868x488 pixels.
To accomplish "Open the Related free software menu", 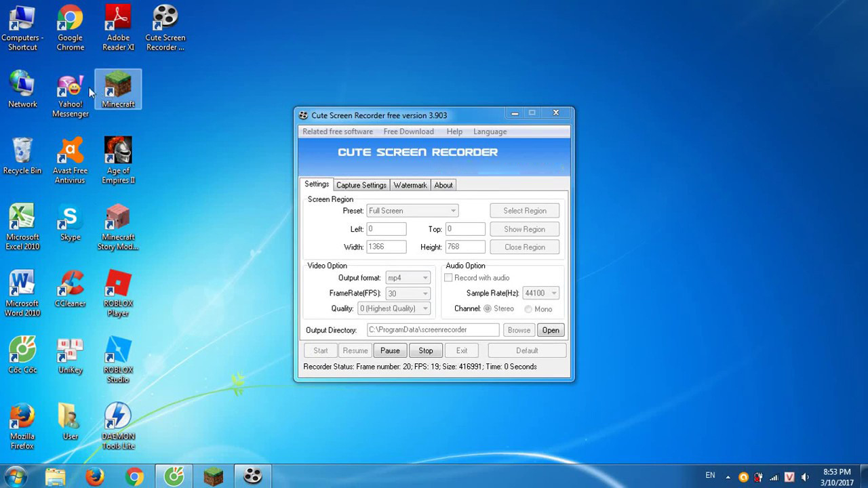I will coord(338,131).
